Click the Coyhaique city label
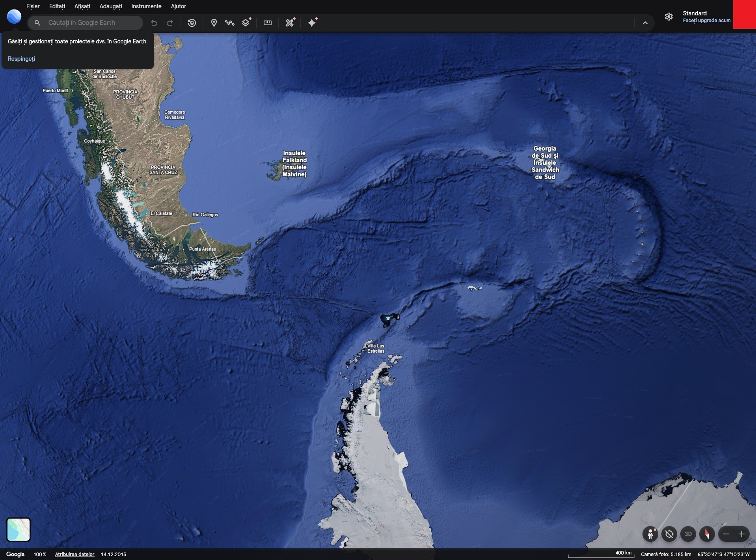This screenshot has height=560, width=756. (95, 141)
